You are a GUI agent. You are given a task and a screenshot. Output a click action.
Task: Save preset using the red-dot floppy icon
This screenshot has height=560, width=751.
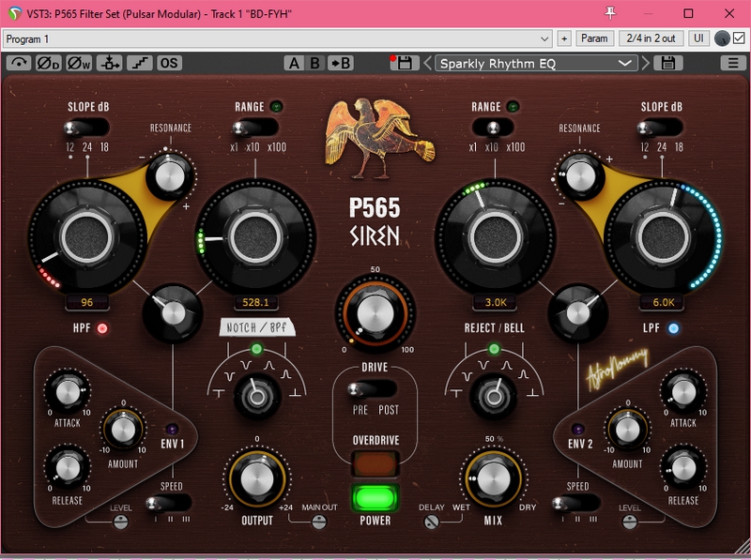point(404,63)
